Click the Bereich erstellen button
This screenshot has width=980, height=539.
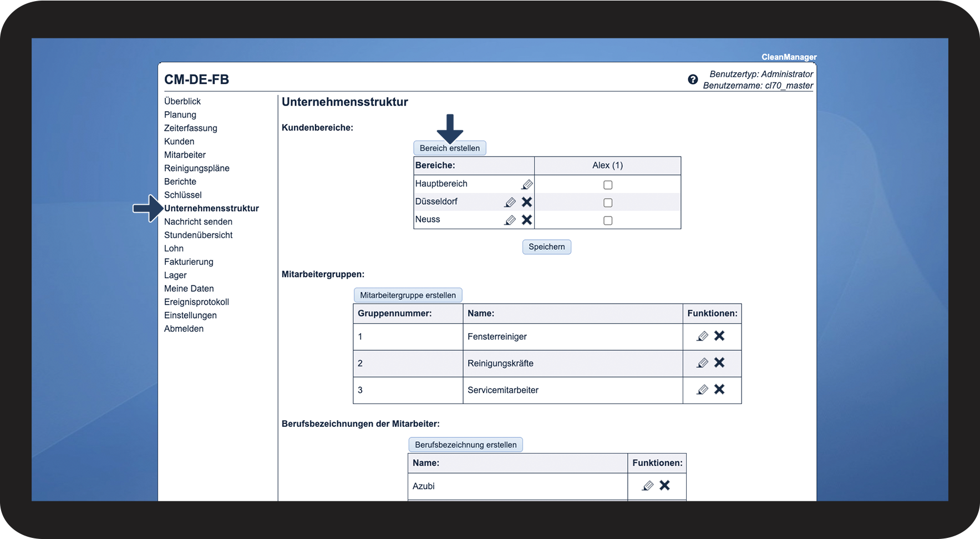[x=449, y=148]
